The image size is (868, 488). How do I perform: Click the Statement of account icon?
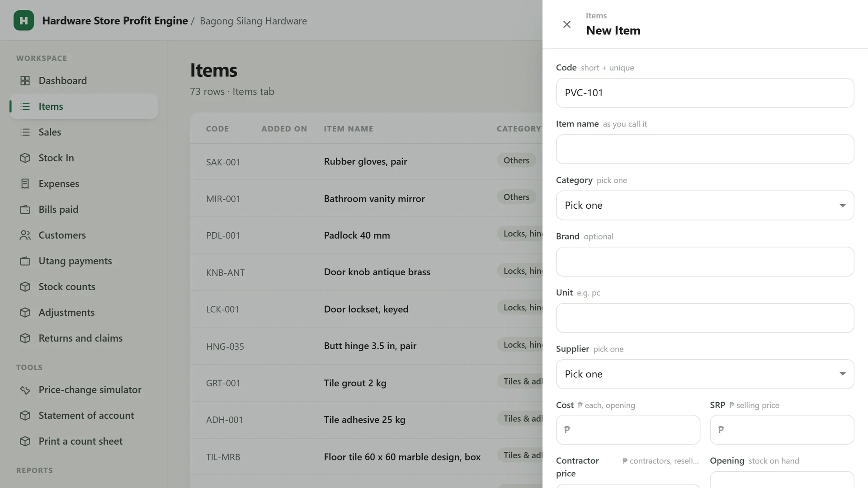coord(25,415)
